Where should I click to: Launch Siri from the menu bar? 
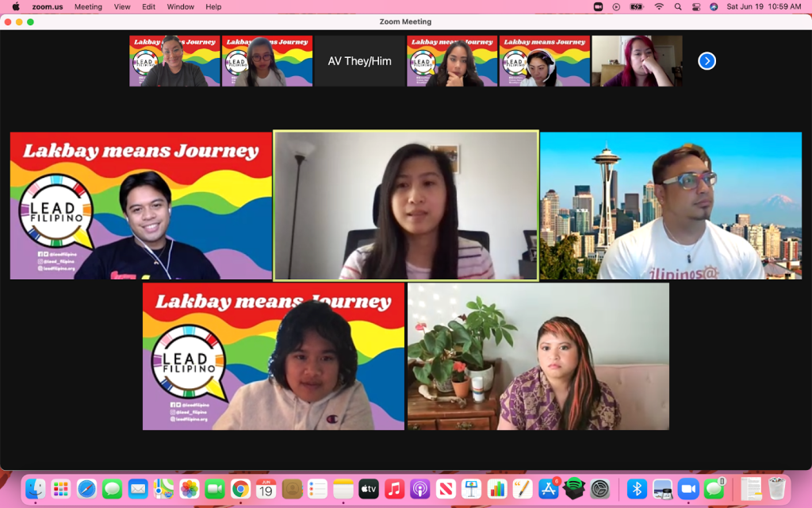(x=714, y=6)
